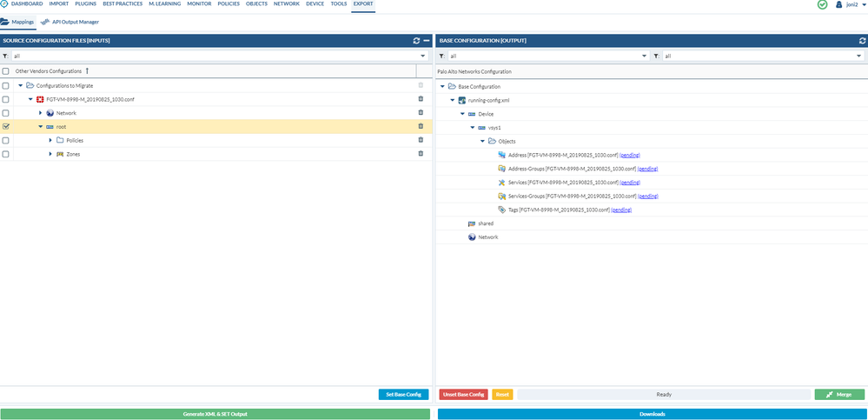The height and width of the screenshot is (420, 868).
Task: Click trash icon on the Zones row
Action: [x=421, y=153]
